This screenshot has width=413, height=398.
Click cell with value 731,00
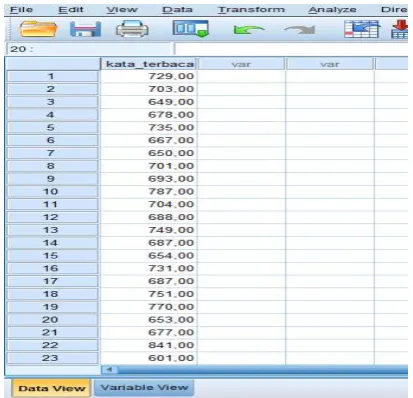tap(149, 268)
